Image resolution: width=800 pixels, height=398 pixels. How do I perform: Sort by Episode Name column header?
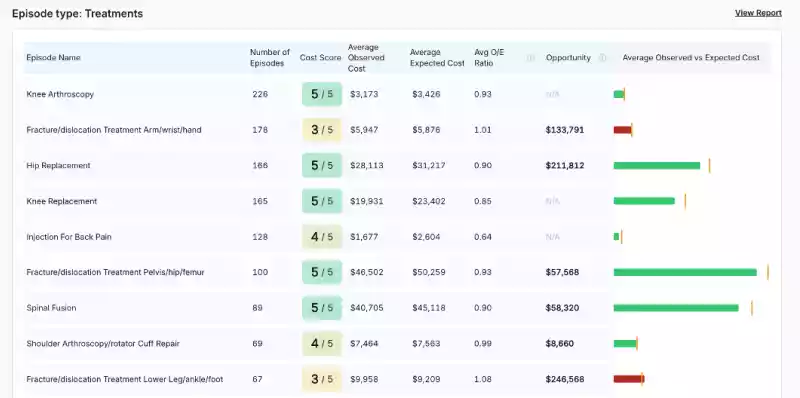53,58
